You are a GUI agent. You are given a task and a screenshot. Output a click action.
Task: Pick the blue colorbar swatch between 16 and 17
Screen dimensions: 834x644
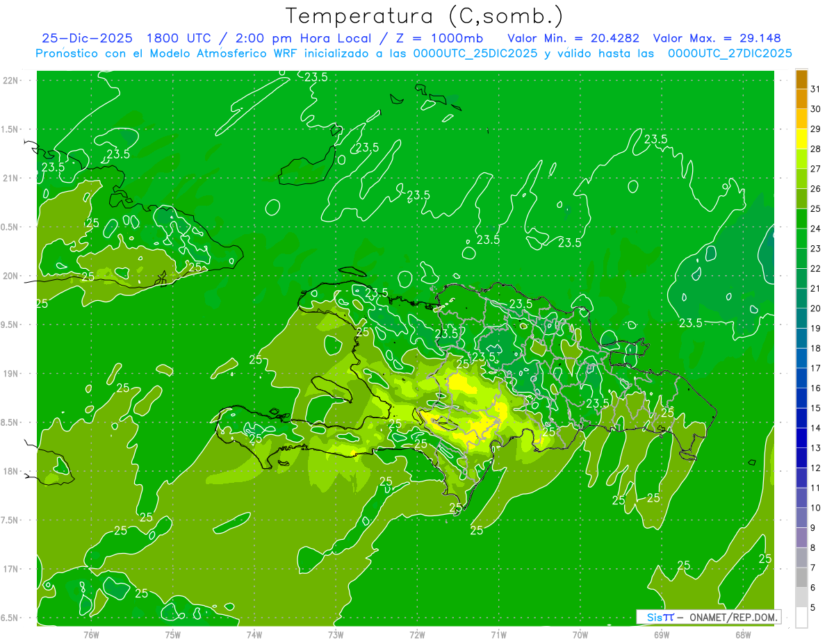click(801, 379)
